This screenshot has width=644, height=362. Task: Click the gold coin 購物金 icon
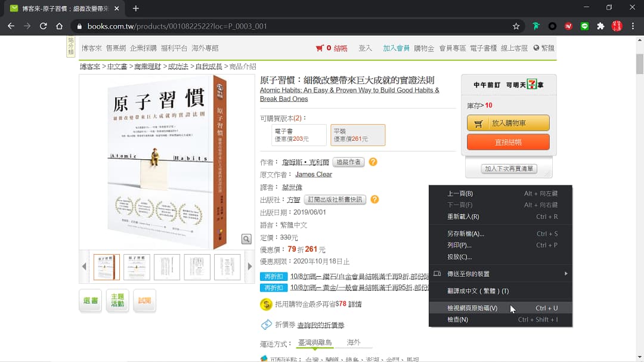click(266, 305)
